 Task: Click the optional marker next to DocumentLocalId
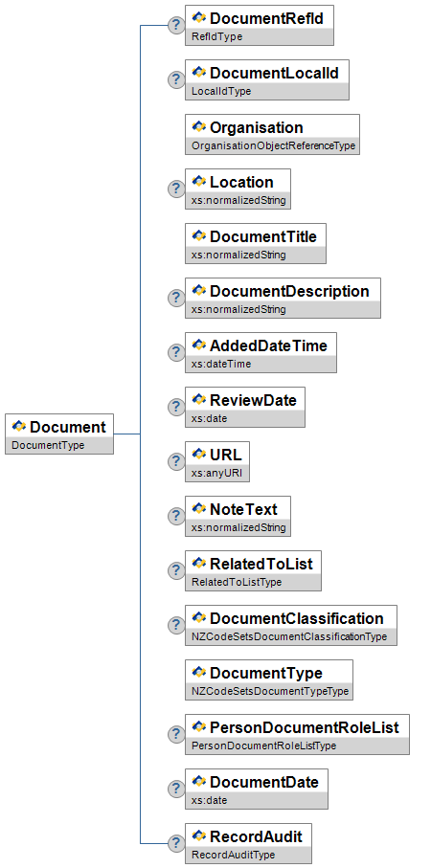[x=176, y=79]
